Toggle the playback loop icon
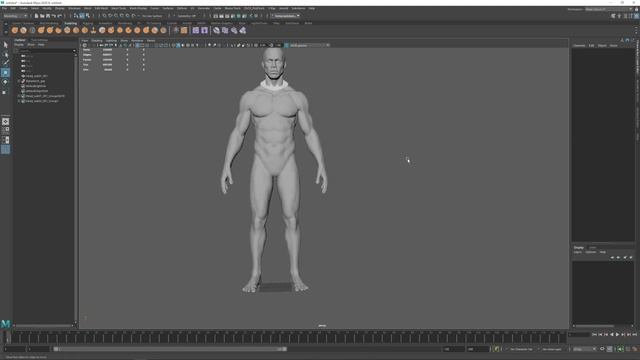The height and width of the screenshot is (360, 640). pyautogui.click(x=602, y=349)
